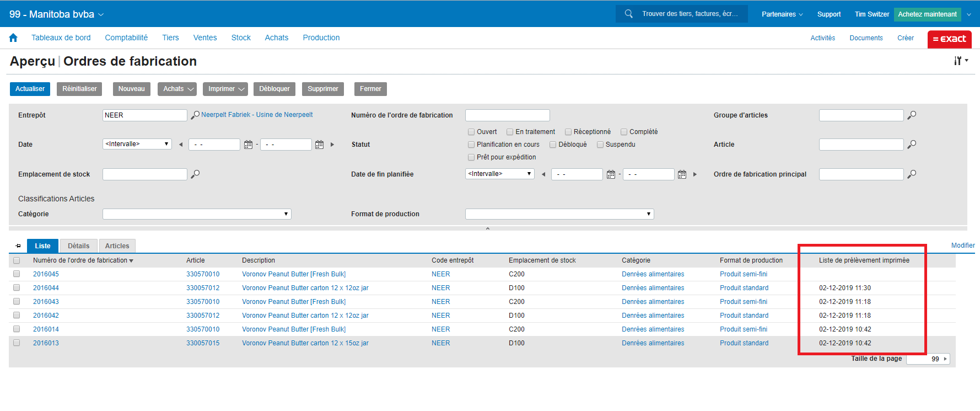Viewport: 980px width, 411px height.
Task: Check the Débloqué status checkbox
Action: pos(553,145)
